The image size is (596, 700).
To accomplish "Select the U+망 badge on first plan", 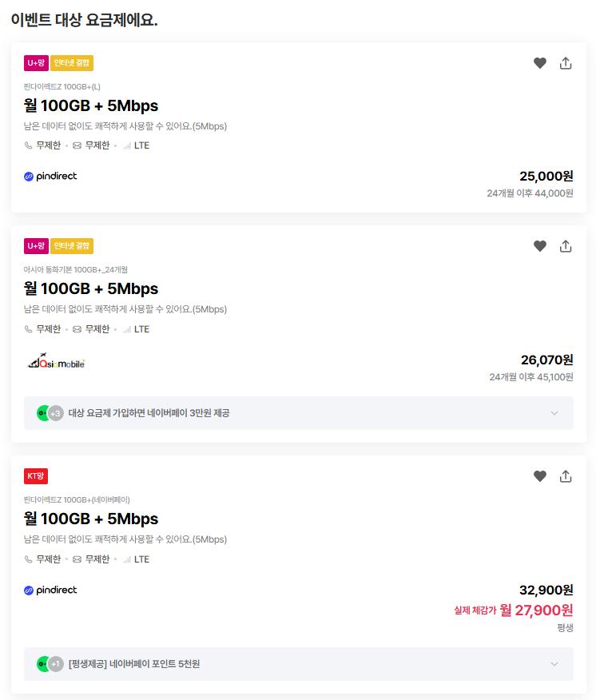I will (36, 63).
